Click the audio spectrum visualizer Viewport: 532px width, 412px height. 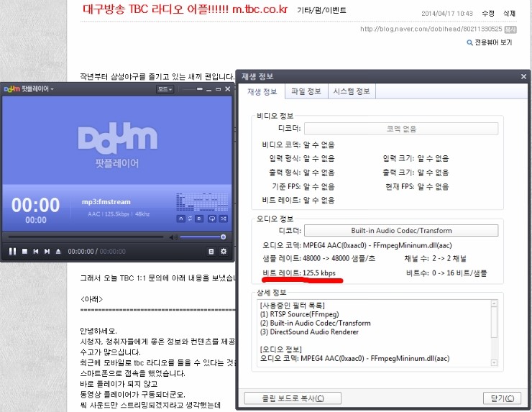click(x=202, y=202)
